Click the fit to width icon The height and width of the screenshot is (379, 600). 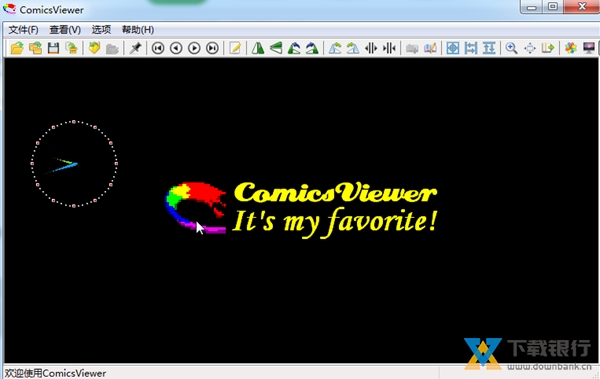(x=471, y=48)
